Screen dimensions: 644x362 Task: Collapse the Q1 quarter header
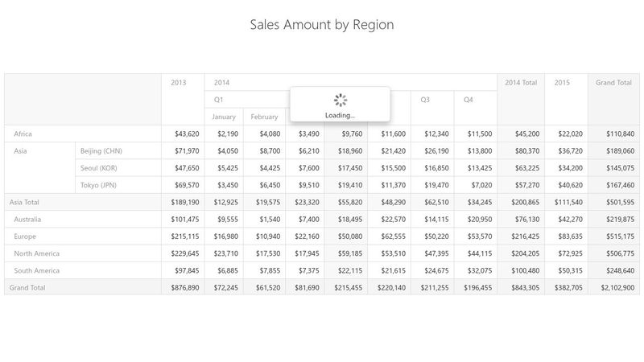coord(219,100)
